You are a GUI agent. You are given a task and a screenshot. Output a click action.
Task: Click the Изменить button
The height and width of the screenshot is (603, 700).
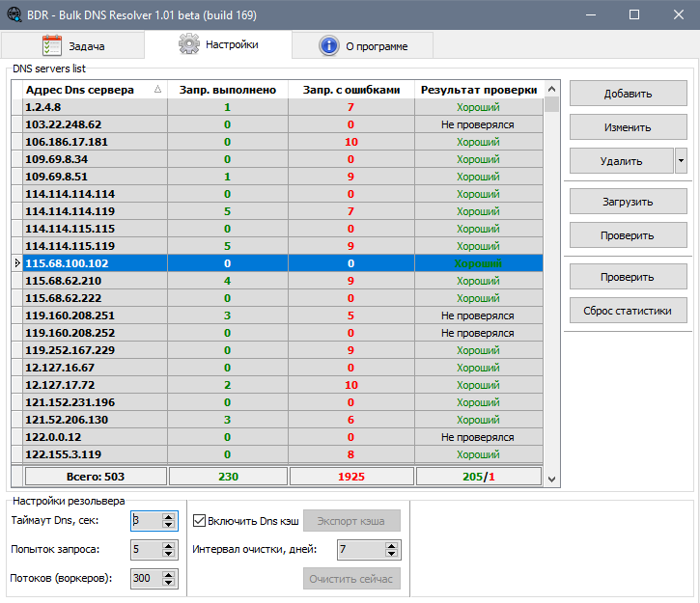pos(629,127)
